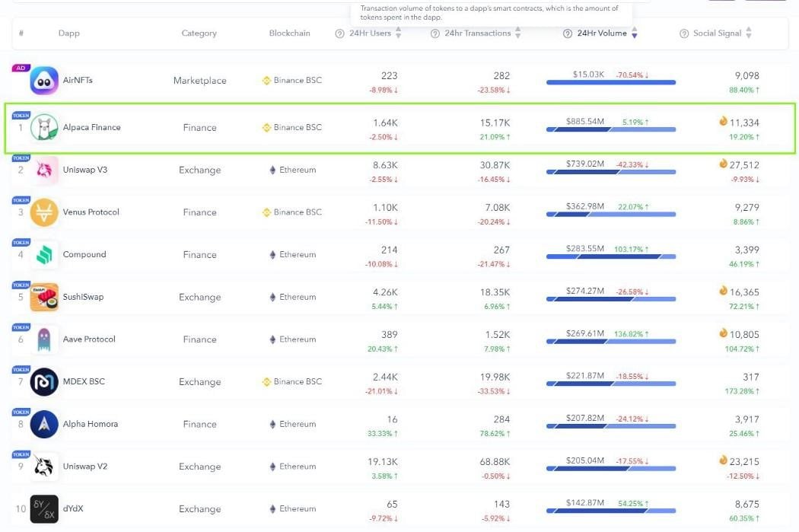The height and width of the screenshot is (532, 799).
Task: Click the dYdX logo icon
Action: (x=44, y=509)
